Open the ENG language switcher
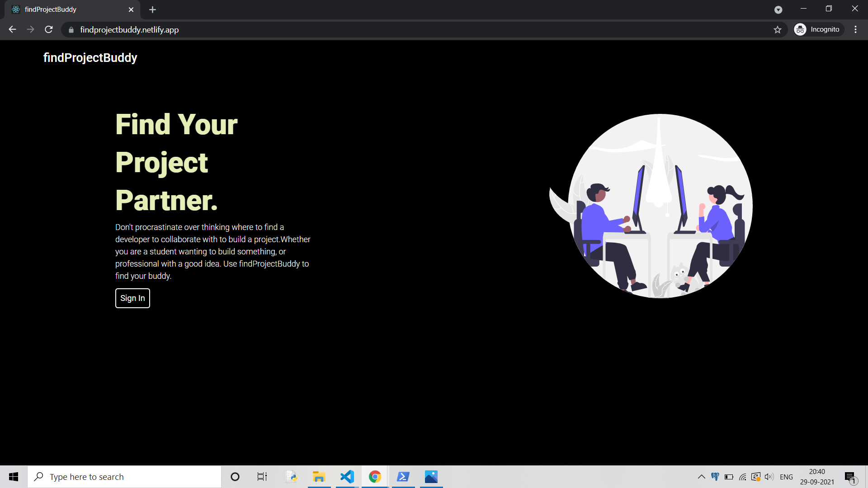 point(787,477)
